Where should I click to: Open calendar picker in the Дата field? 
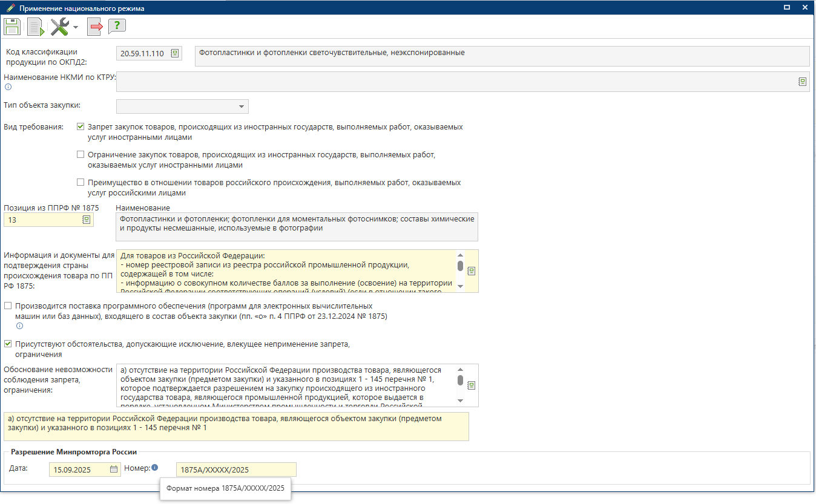(114, 469)
